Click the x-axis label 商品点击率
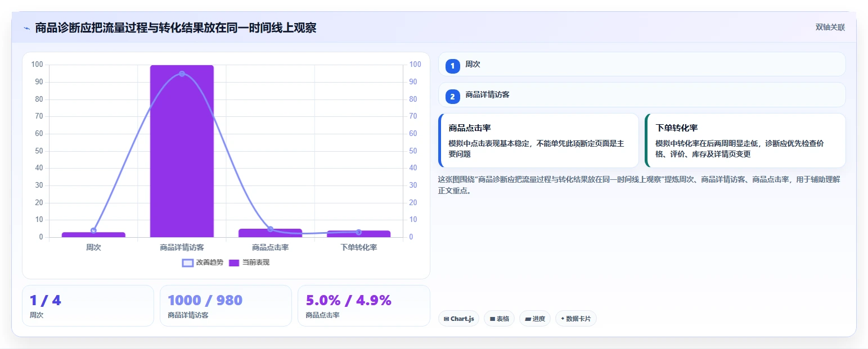 pos(270,247)
